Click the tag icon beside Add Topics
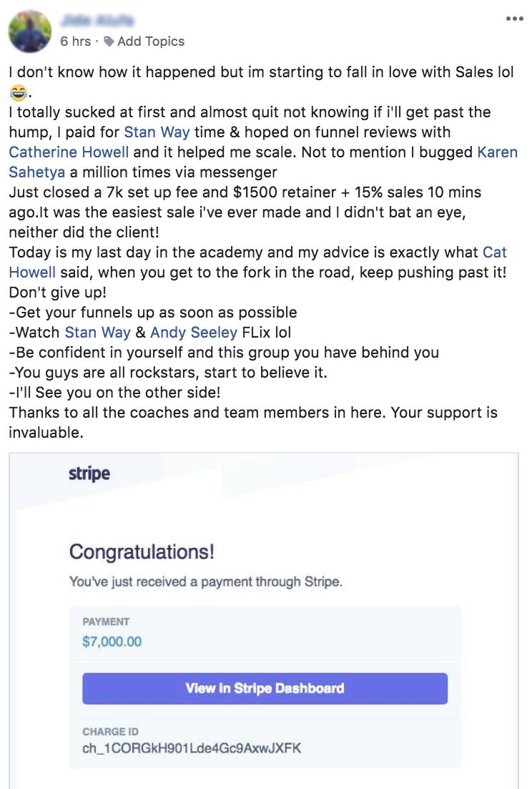 point(109,41)
